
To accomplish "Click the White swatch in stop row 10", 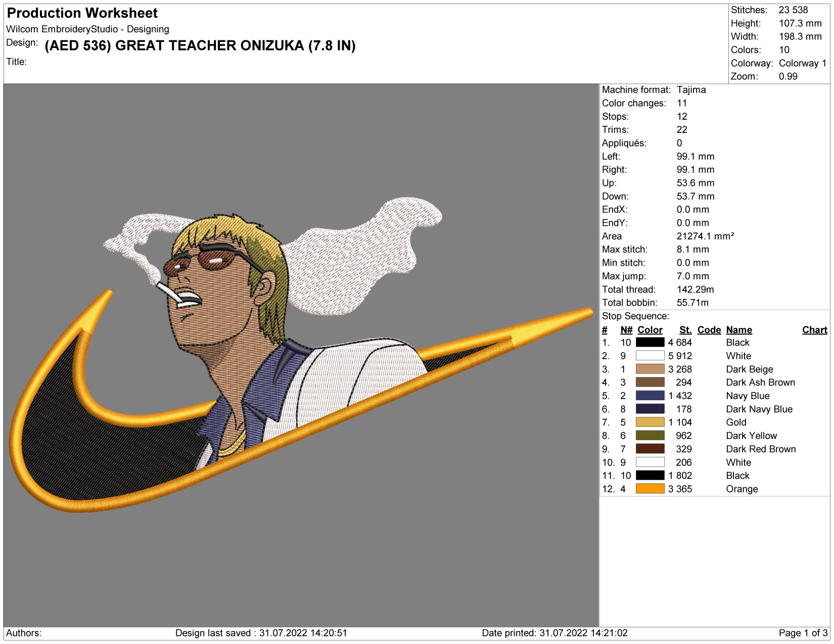I will (x=650, y=462).
